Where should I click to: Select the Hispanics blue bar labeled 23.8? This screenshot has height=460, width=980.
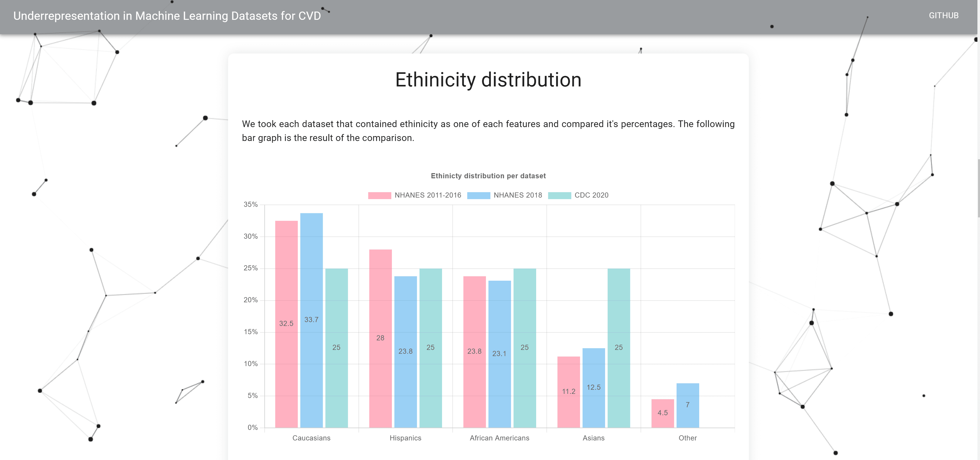(x=405, y=352)
